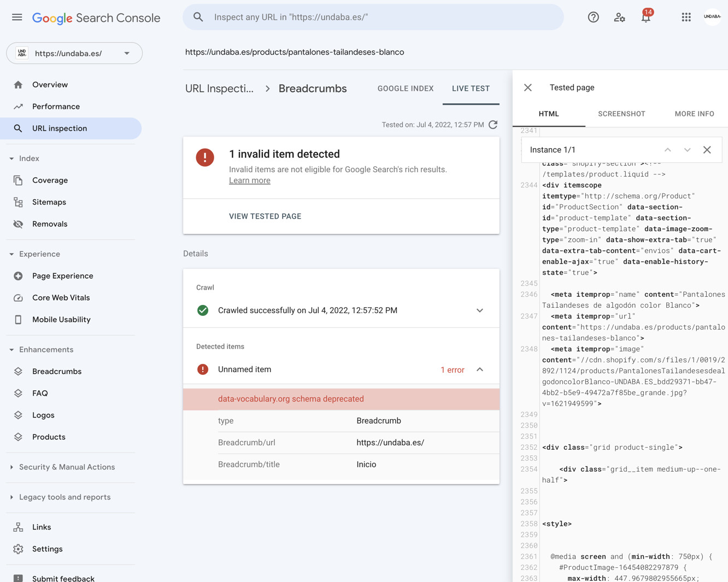The height and width of the screenshot is (582, 728).
Task: Collapse the Unnamed item error row
Action: (x=479, y=369)
